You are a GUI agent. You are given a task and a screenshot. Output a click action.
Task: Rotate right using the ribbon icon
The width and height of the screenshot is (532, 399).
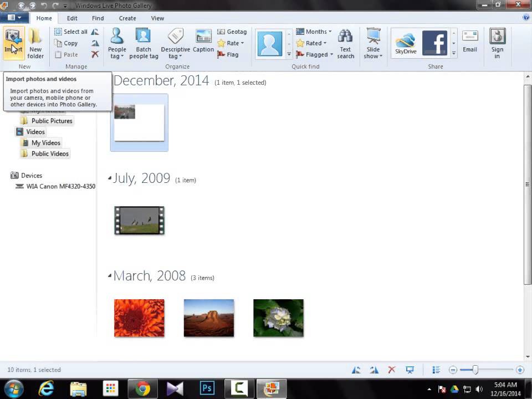coord(95,43)
